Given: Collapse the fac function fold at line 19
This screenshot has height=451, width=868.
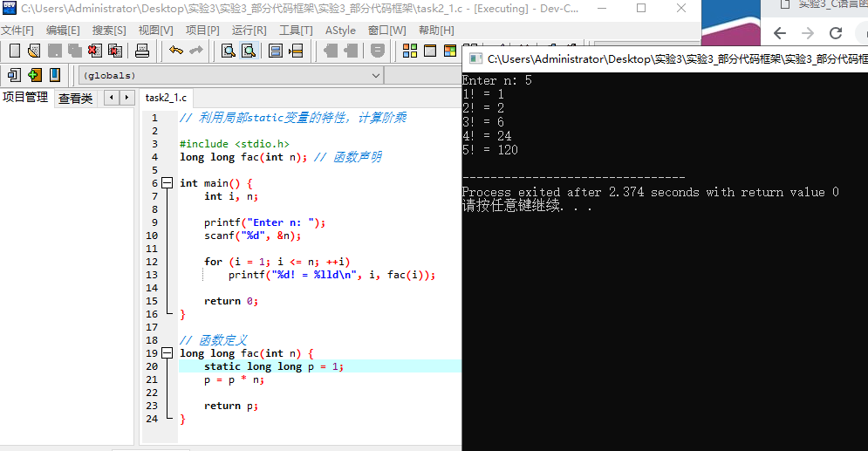Looking at the screenshot, I should (167, 353).
